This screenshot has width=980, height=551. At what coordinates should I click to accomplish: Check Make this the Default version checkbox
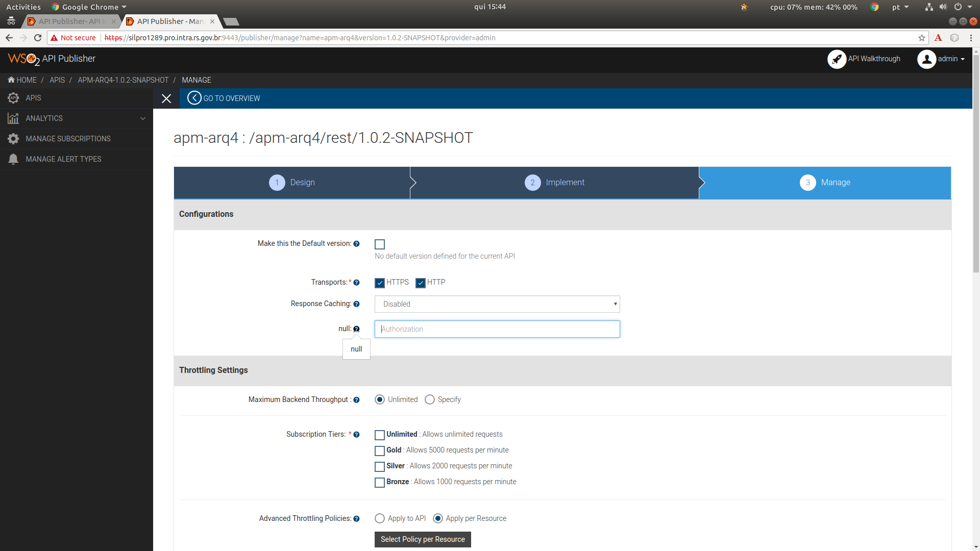(x=380, y=244)
